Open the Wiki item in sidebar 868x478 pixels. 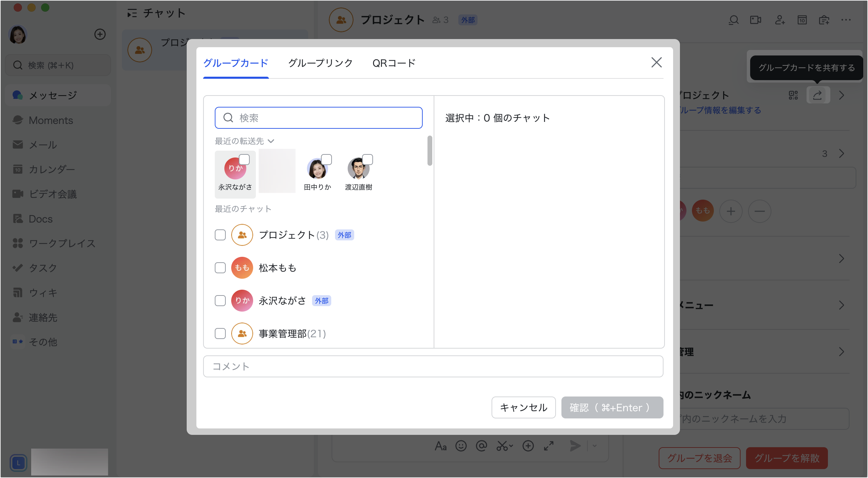43,293
